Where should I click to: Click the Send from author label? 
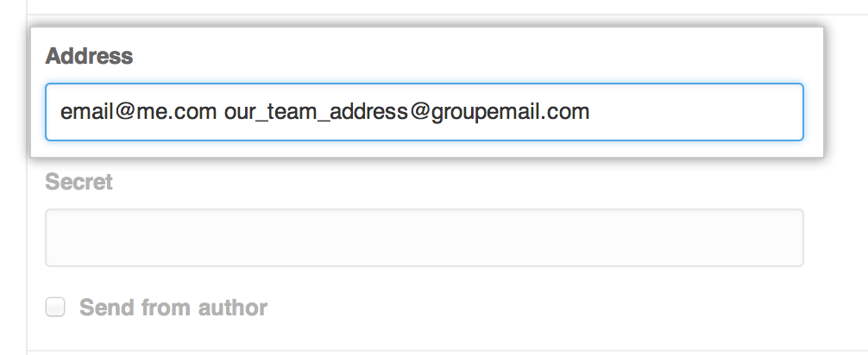tap(173, 308)
